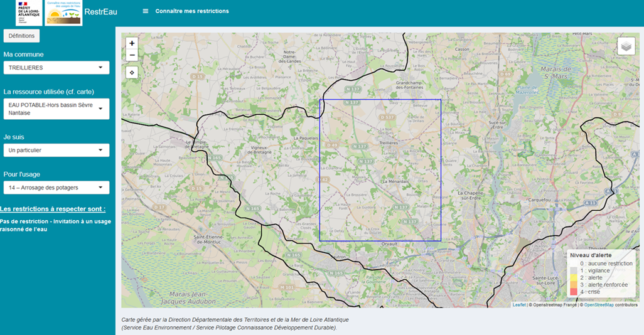Click Vigneux-de-Bretagne on the map
The width and height of the screenshot is (644, 335).
pyautogui.click(x=259, y=150)
